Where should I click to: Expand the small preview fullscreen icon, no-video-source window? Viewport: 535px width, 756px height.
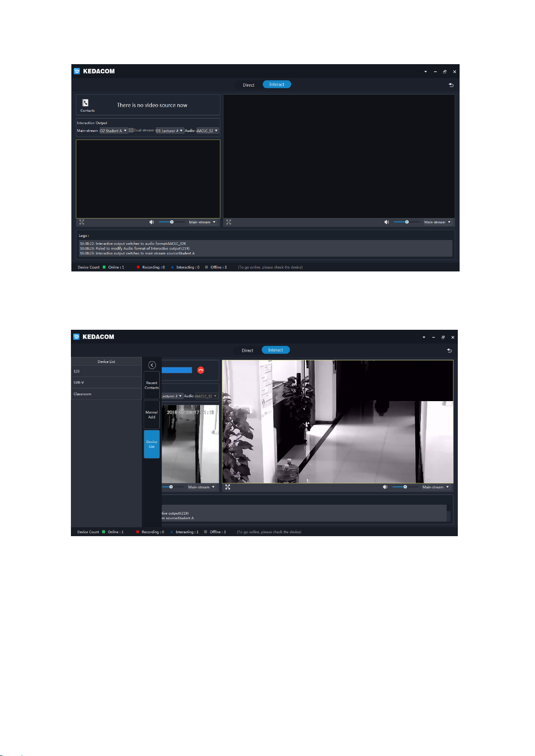(x=82, y=222)
